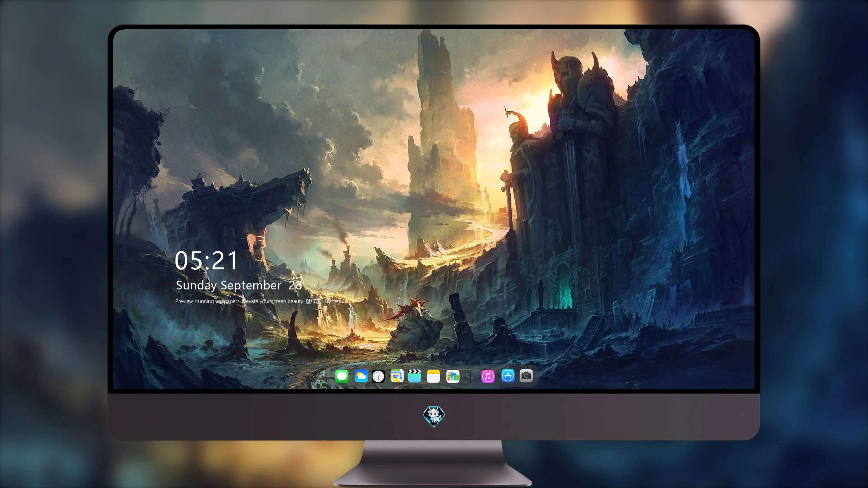The image size is (868, 488).
Task: Click the 'Preview stunning wallpapers' caption
Action: pyautogui.click(x=263, y=301)
